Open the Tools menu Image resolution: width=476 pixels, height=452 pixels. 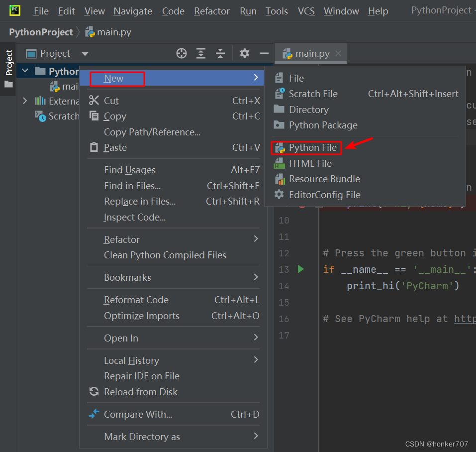(x=277, y=11)
